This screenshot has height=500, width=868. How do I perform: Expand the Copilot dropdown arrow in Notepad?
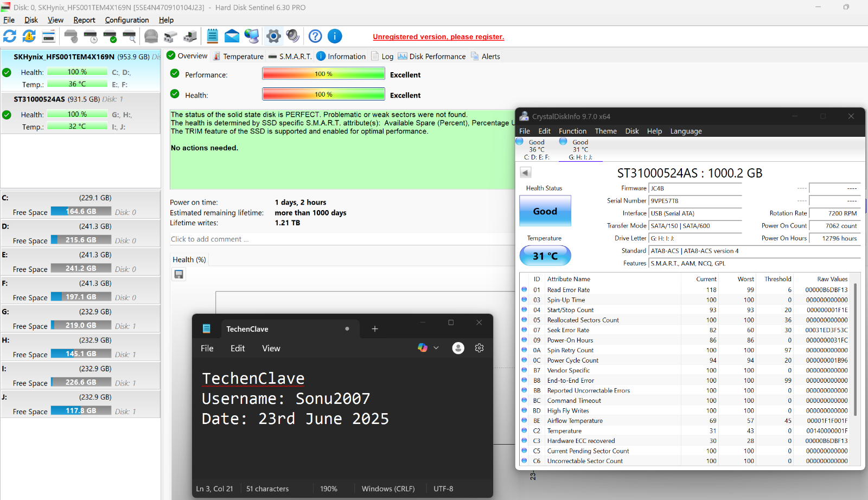coord(436,348)
